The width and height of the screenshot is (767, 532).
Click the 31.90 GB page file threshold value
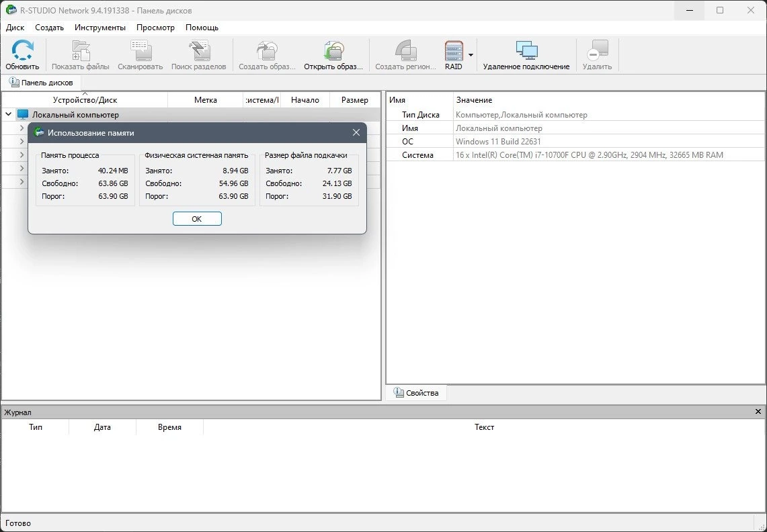click(337, 196)
